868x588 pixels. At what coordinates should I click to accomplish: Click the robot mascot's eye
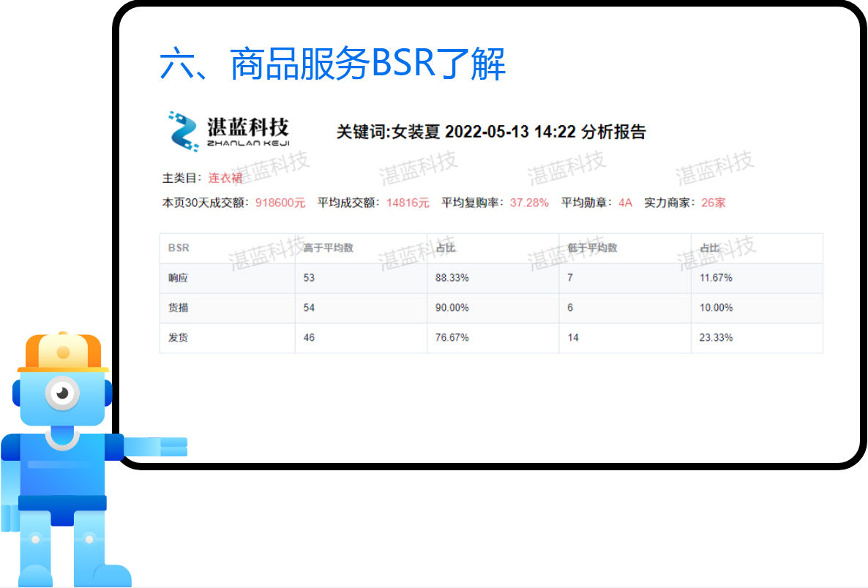[x=62, y=393]
